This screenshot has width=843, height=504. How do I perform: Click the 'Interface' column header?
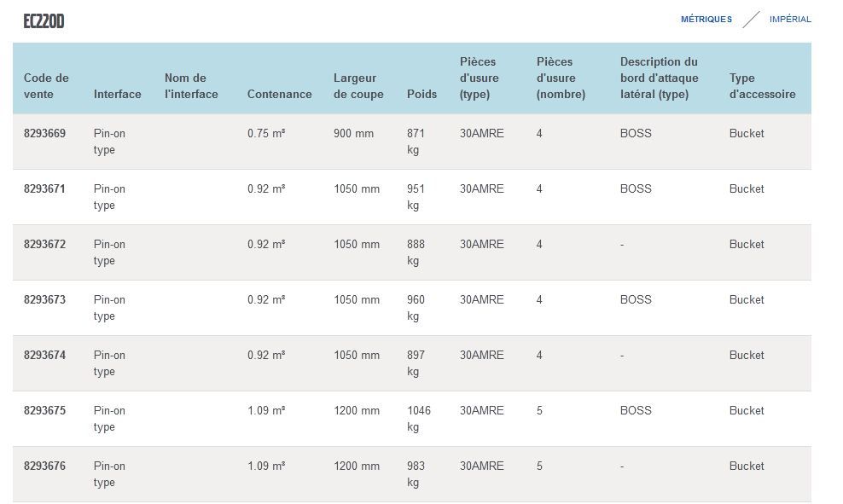[x=117, y=94]
